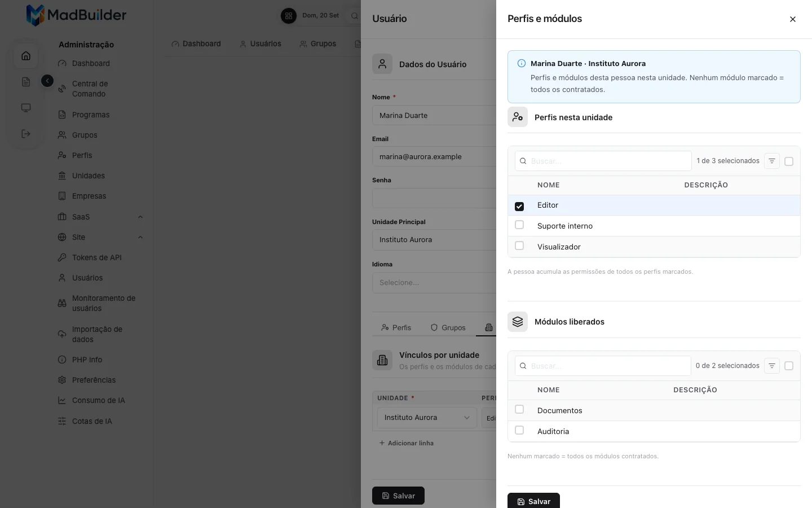
Task: Click the Módulos liberados layers icon
Action: point(518,322)
